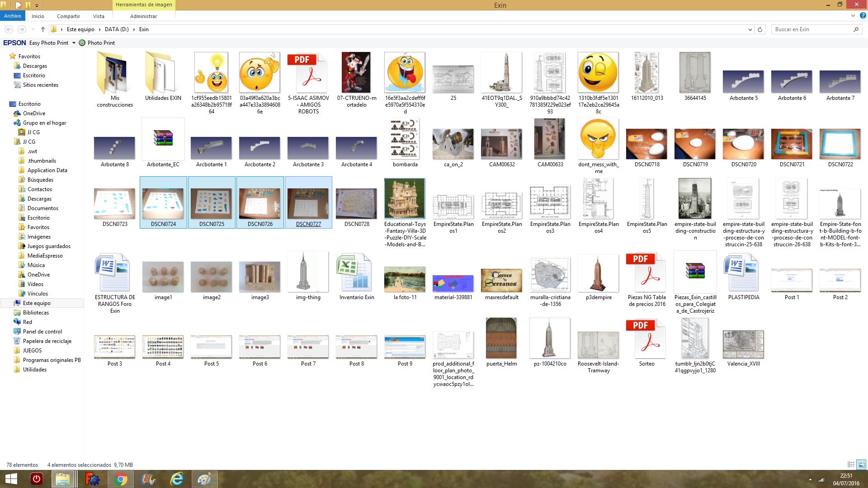Expand the ribbon with chevron arrow
Image resolution: width=868 pixels, height=488 pixels.
tap(853, 16)
